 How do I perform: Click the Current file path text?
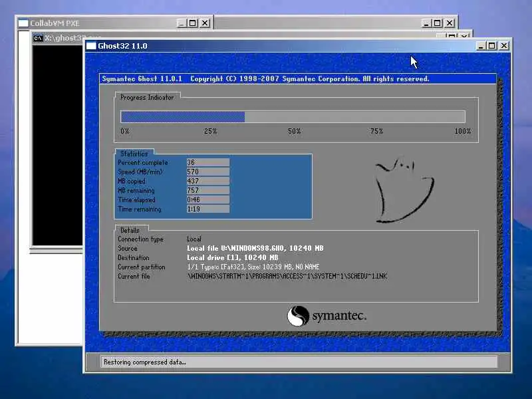pyautogui.click(x=287, y=276)
